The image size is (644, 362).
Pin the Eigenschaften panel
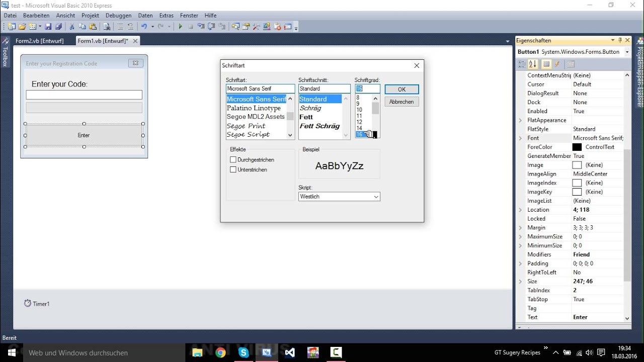click(620, 40)
